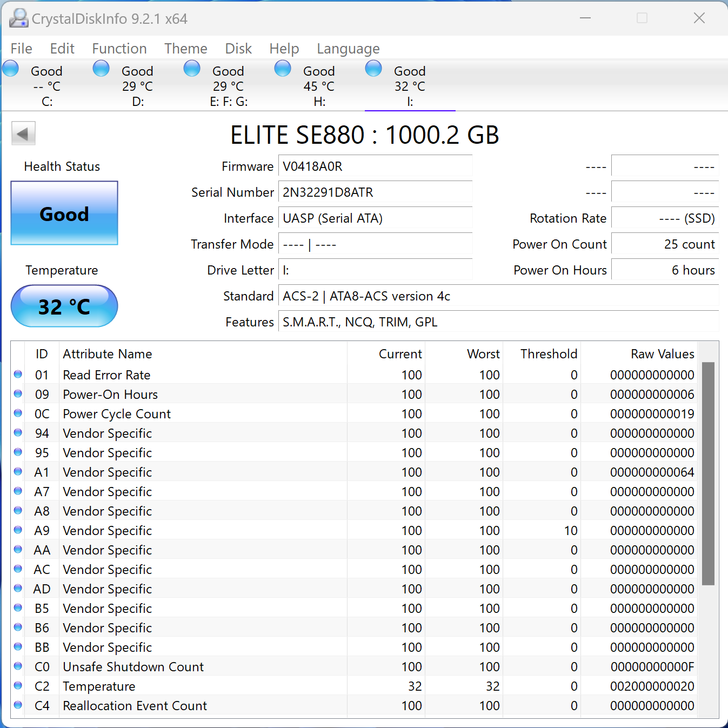The height and width of the screenshot is (728, 728).
Task: Select the C: drive status orb
Action: tap(11, 69)
